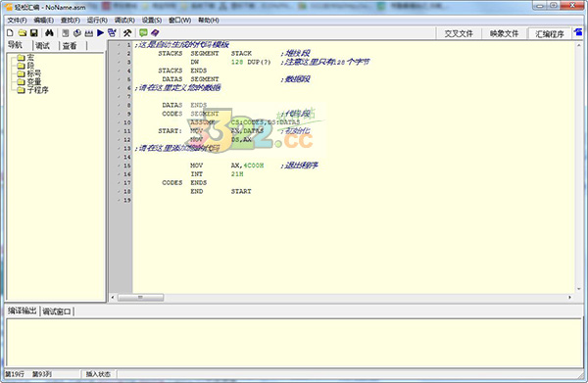Open the 调试(R) menu
Screen dimensions: 588x383
(x=124, y=21)
